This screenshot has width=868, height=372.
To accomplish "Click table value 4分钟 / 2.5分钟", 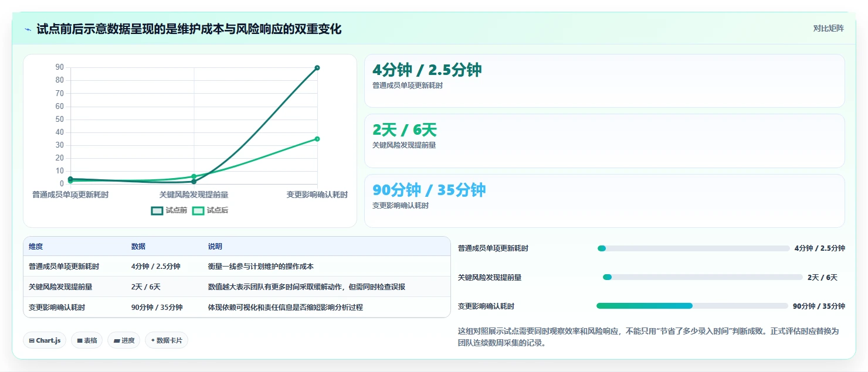I will (156, 267).
